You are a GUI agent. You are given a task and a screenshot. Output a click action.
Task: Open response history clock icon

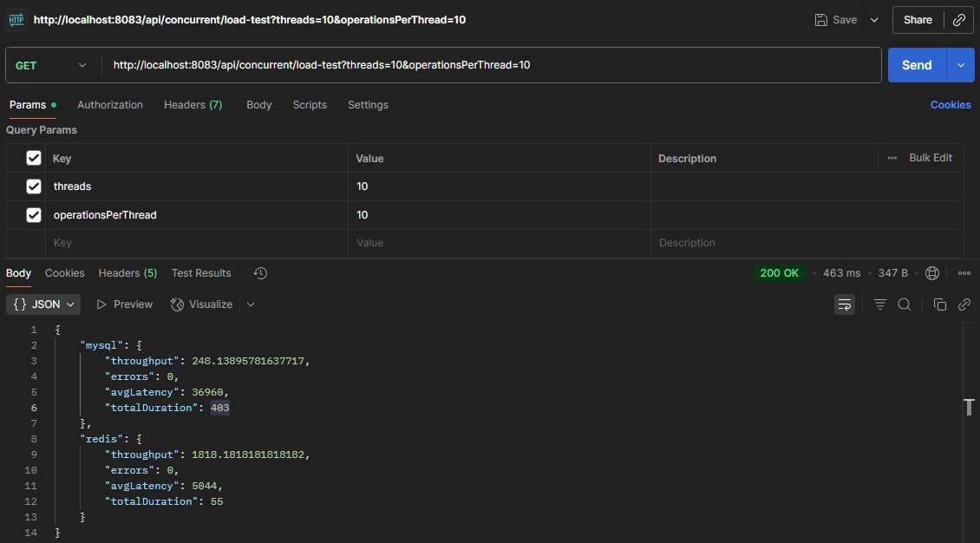[x=261, y=273]
